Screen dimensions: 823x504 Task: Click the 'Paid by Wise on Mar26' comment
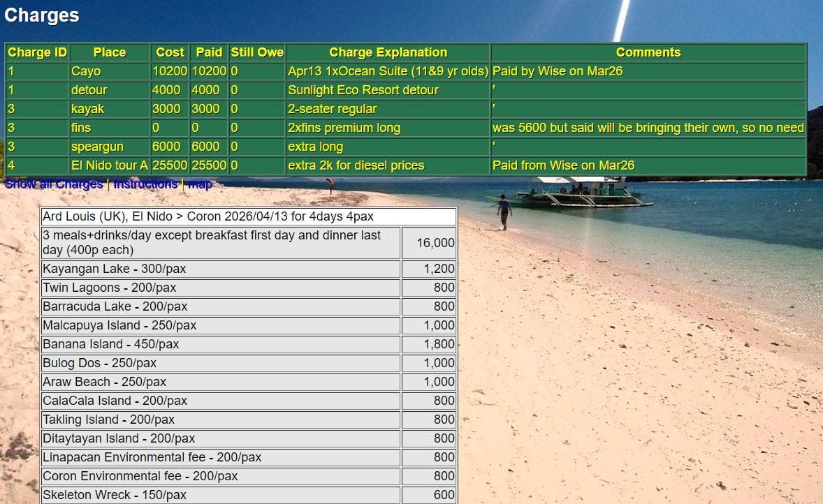pyautogui.click(x=558, y=71)
